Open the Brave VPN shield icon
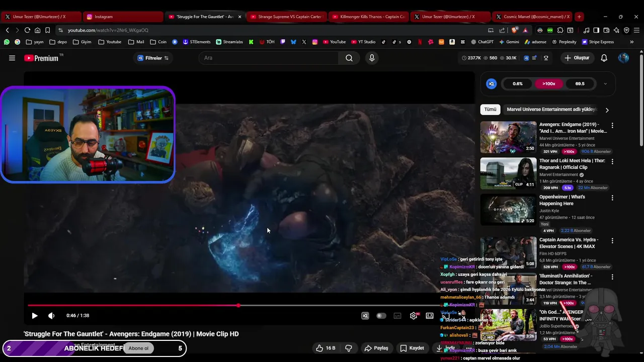The height and width of the screenshot is (362, 644). click(626, 30)
